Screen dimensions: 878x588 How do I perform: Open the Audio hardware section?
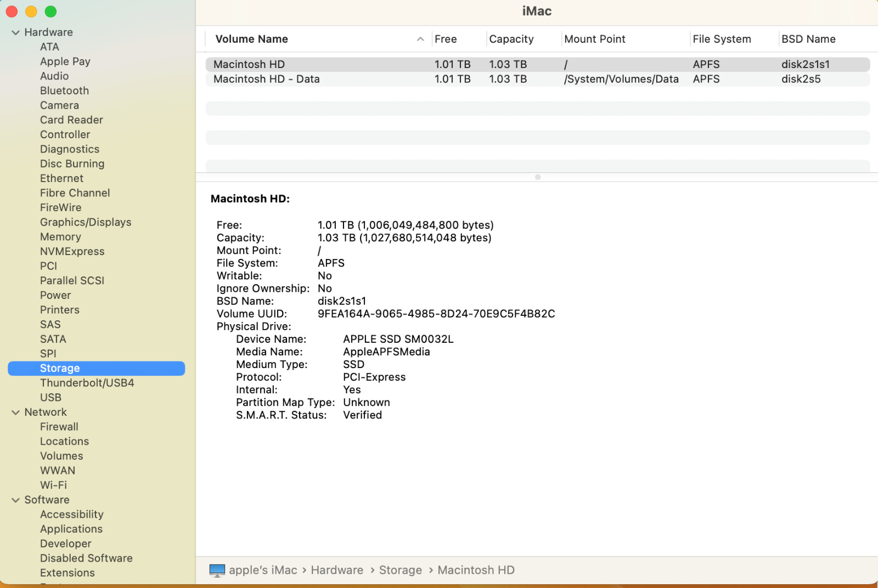coord(54,76)
